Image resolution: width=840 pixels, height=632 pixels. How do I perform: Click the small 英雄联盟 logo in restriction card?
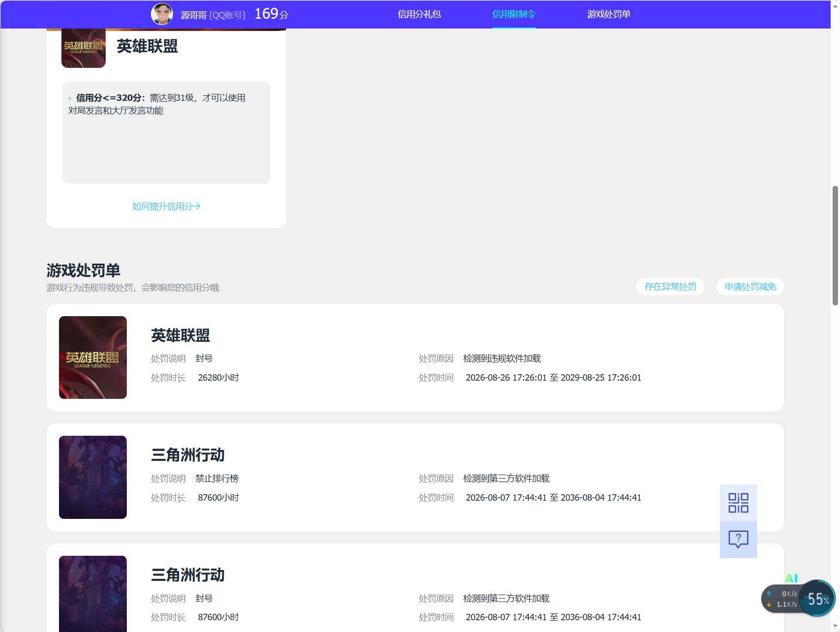coord(84,48)
